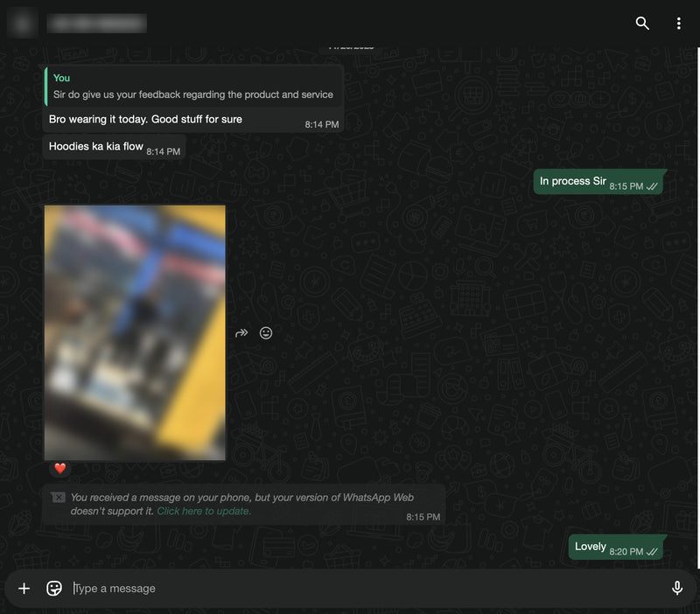The image size is (700, 614).
Task: Open the quoted 'You' feedback reply
Action: coord(194,87)
